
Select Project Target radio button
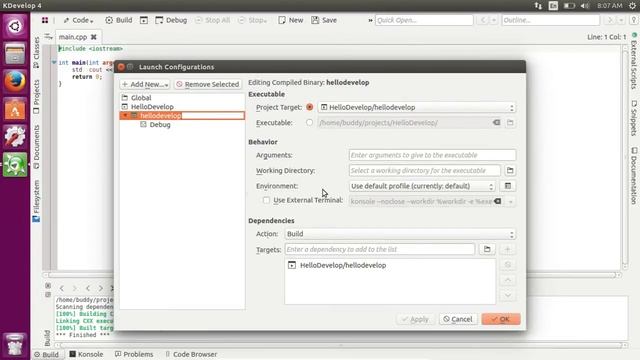(x=309, y=107)
